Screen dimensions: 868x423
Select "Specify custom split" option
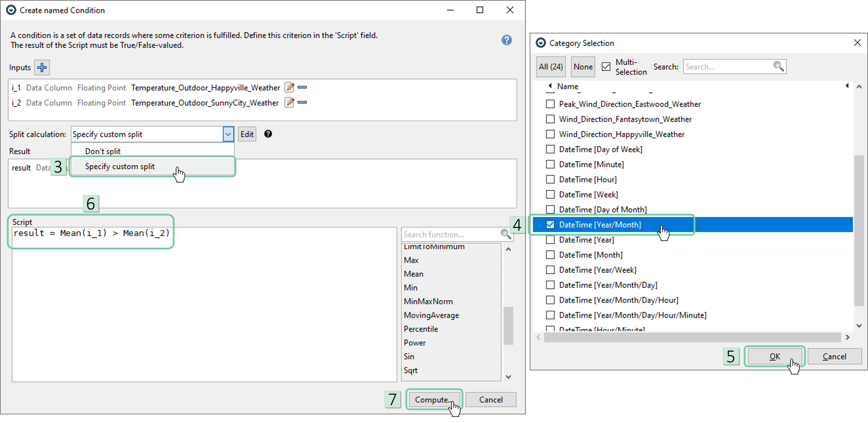(120, 166)
